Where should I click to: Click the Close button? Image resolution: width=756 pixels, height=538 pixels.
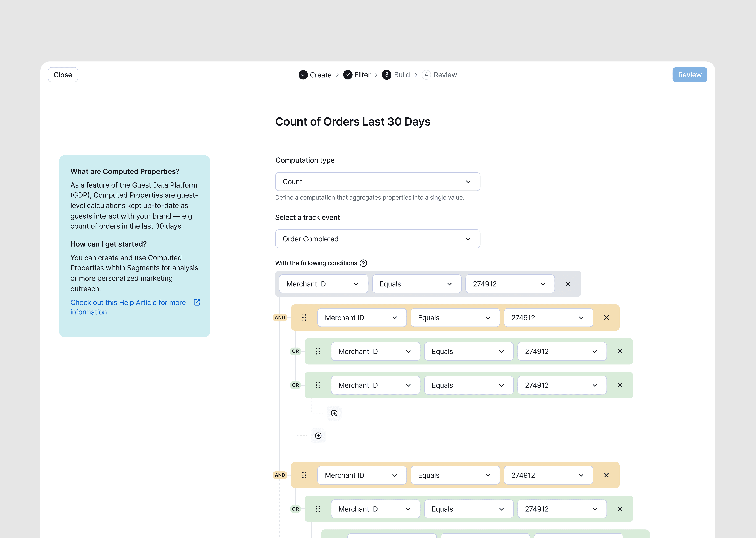(63, 75)
